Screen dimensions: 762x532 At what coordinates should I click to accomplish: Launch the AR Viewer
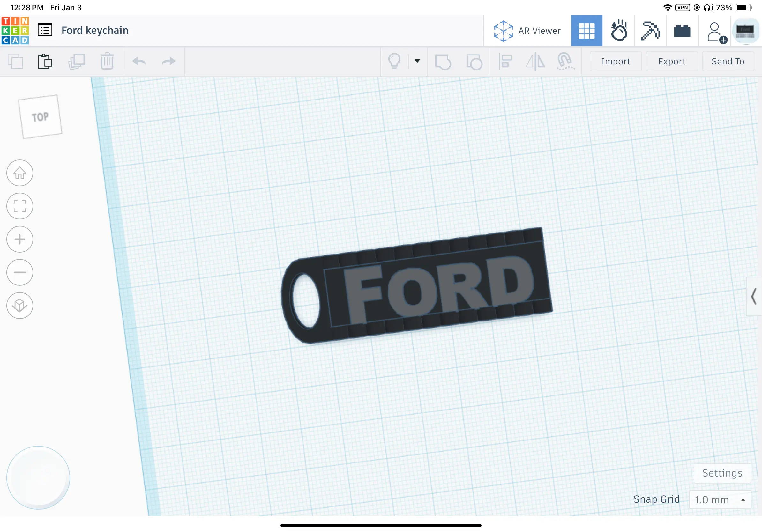(527, 31)
